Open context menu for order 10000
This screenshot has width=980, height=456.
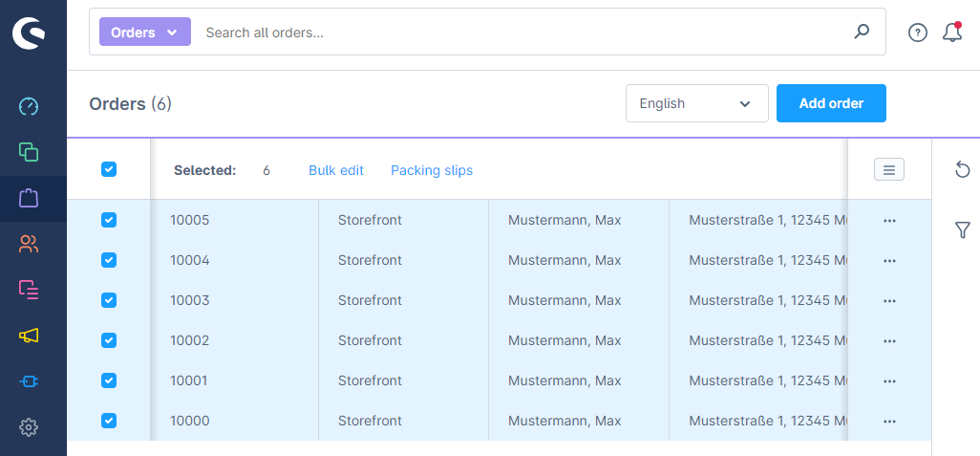[x=889, y=422]
